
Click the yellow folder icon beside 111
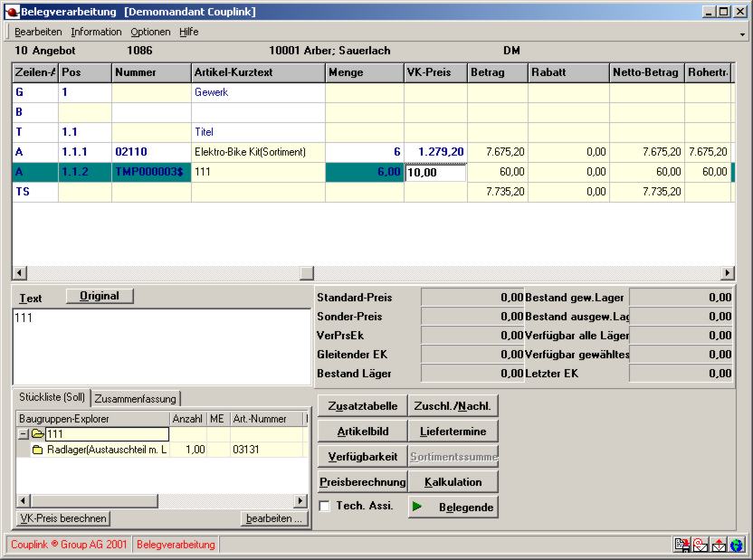[x=37, y=434]
